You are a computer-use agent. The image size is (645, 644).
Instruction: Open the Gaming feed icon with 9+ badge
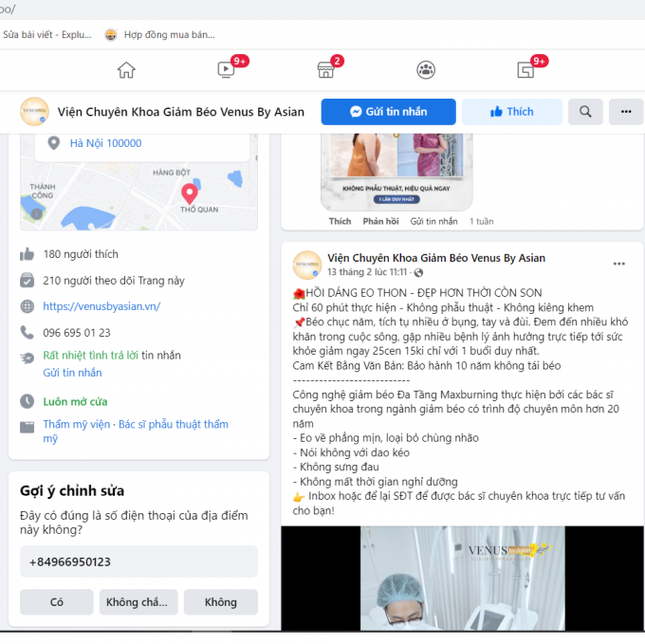coord(525,70)
